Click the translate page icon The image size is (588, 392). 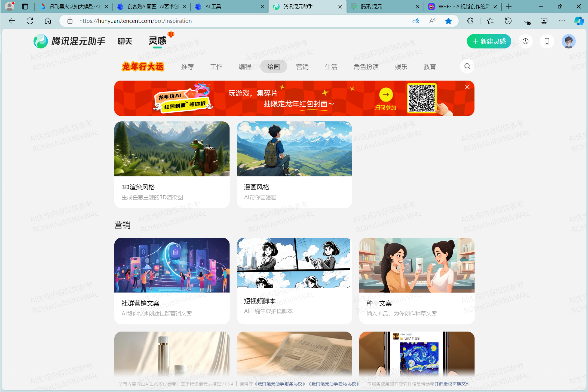coord(416,21)
